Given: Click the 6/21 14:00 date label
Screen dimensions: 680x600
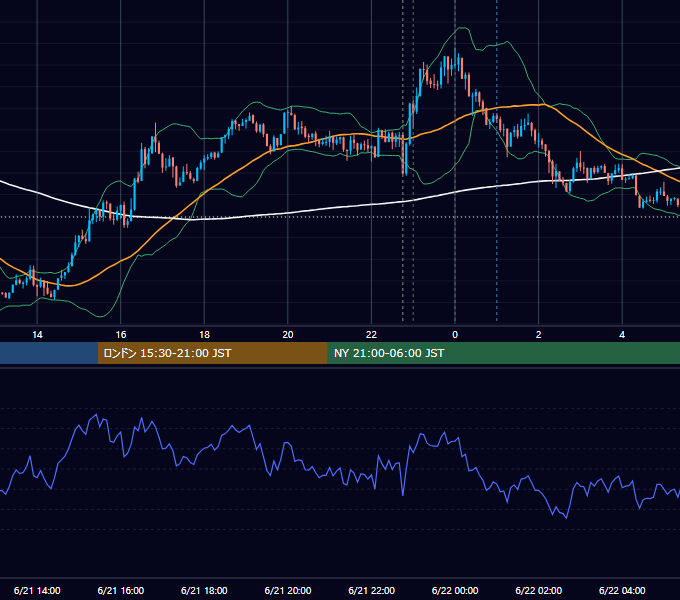Looking at the screenshot, I should coord(37,590).
